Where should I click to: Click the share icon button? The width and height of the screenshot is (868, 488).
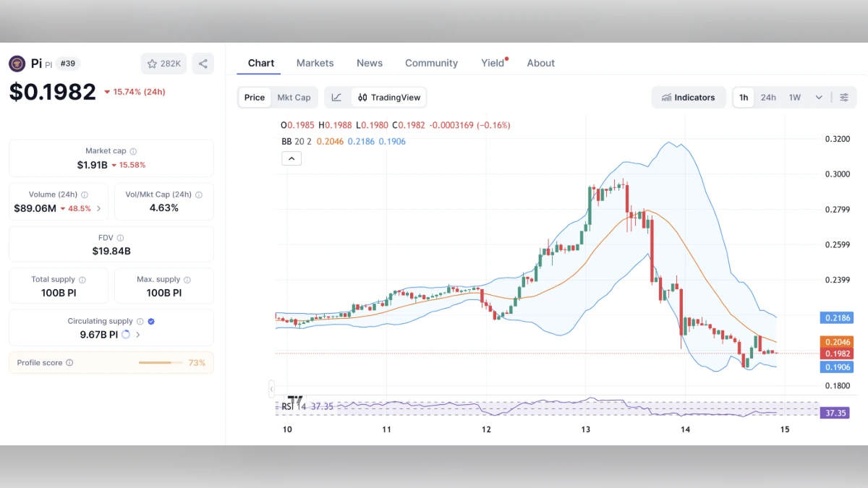coord(203,64)
